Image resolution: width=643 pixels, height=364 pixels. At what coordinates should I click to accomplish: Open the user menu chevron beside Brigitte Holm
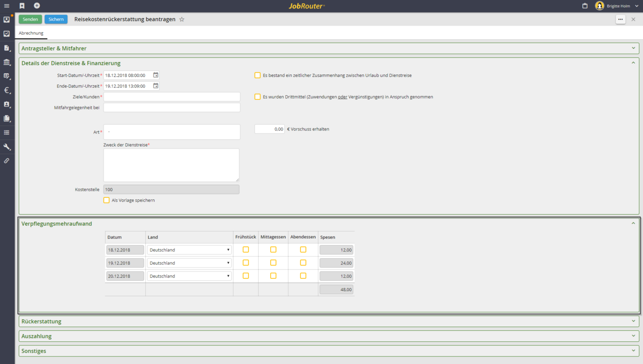coord(637,6)
